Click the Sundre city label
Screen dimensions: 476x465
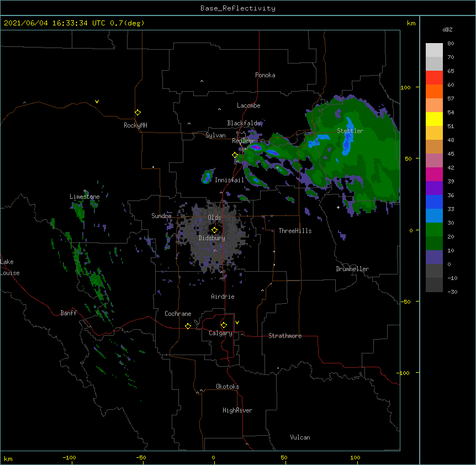pyautogui.click(x=161, y=216)
